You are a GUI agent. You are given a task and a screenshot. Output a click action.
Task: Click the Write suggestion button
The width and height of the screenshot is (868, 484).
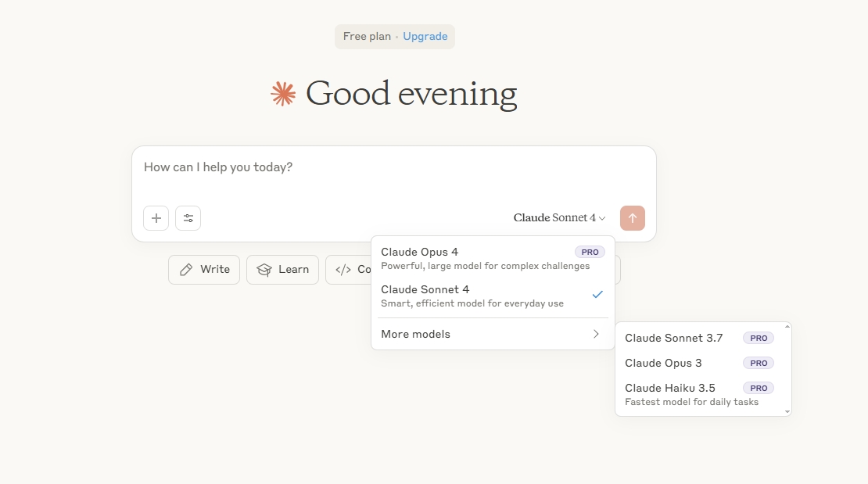coord(204,270)
